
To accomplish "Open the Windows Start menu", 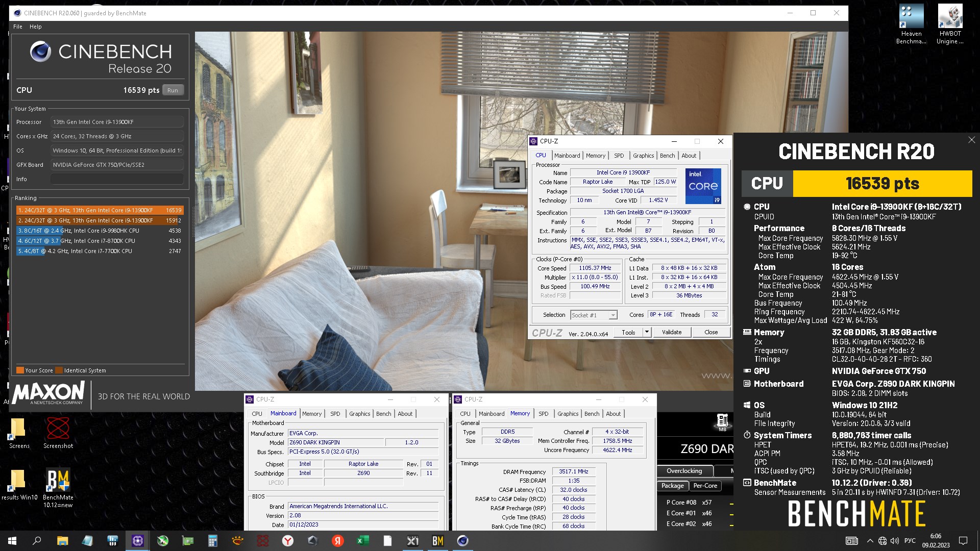I will 12,541.
